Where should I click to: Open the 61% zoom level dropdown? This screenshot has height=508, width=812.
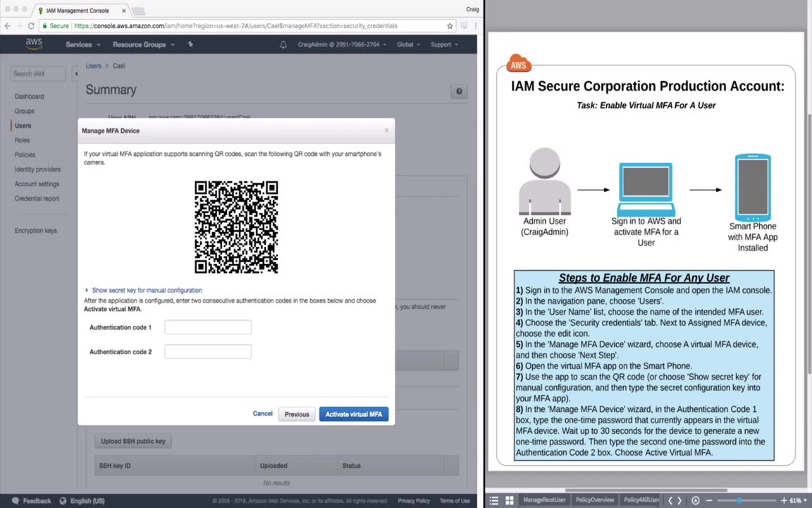coord(798,500)
